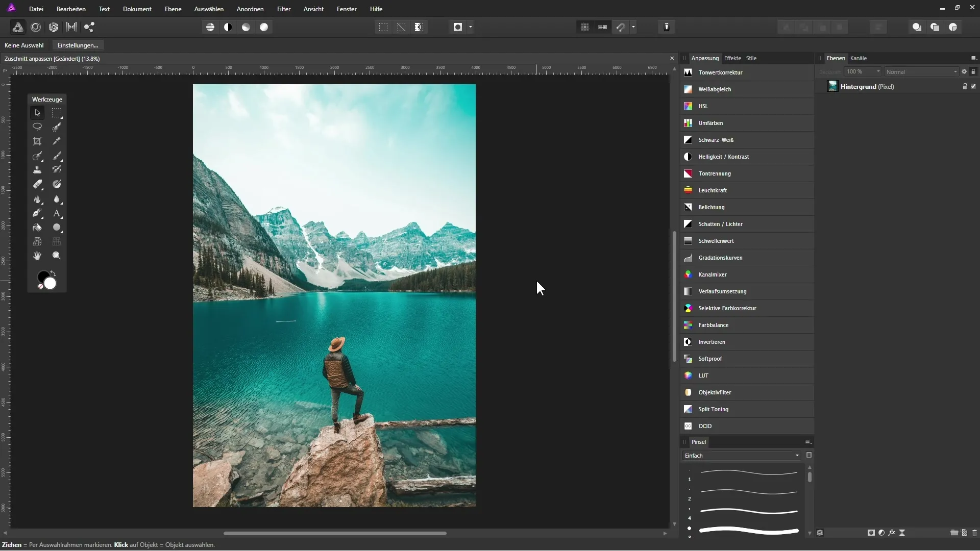The image size is (980, 551).
Task: Toggle Deselect button in toolbar
Action: [401, 27]
